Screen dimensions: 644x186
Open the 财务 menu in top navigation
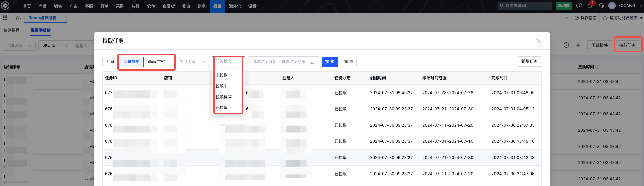(202, 6)
